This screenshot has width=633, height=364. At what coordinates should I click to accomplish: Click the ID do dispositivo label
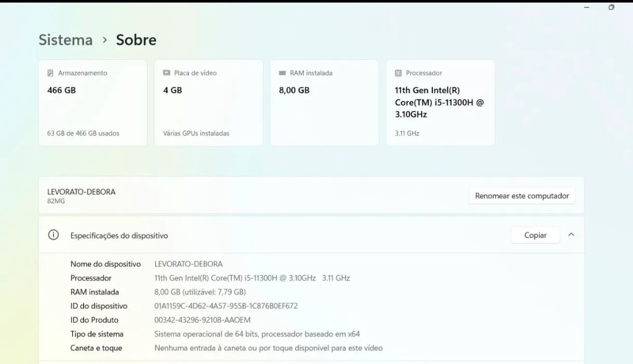pyautogui.click(x=99, y=306)
